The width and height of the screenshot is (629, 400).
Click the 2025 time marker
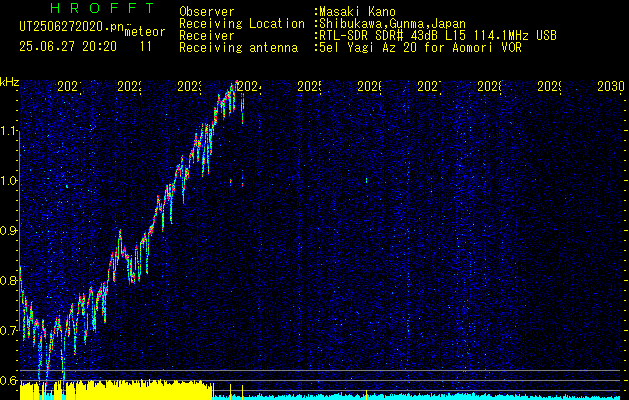310,86
